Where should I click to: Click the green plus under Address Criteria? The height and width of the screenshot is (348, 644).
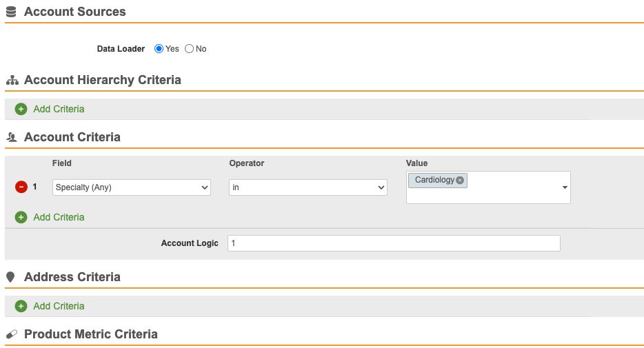(x=21, y=306)
